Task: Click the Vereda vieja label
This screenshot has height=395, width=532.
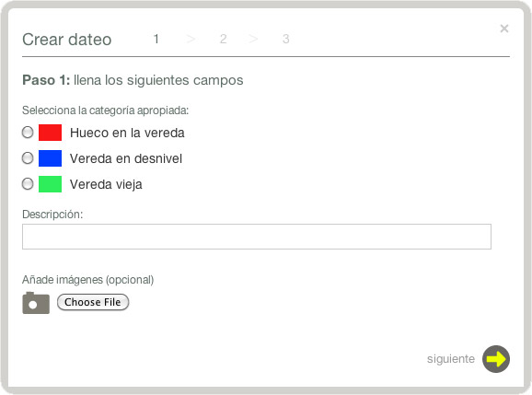Action: click(x=106, y=184)
